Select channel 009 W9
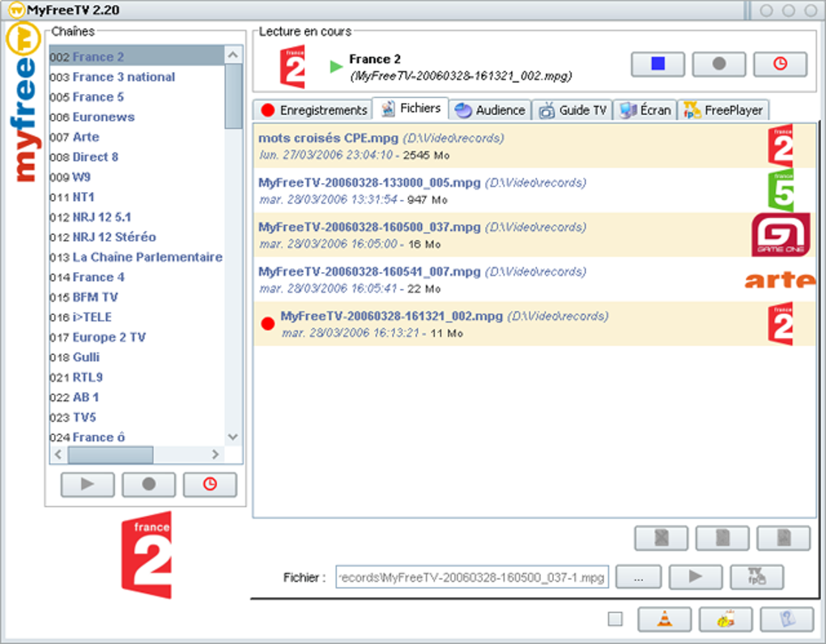The image size is (826, 644). point(137,177)
